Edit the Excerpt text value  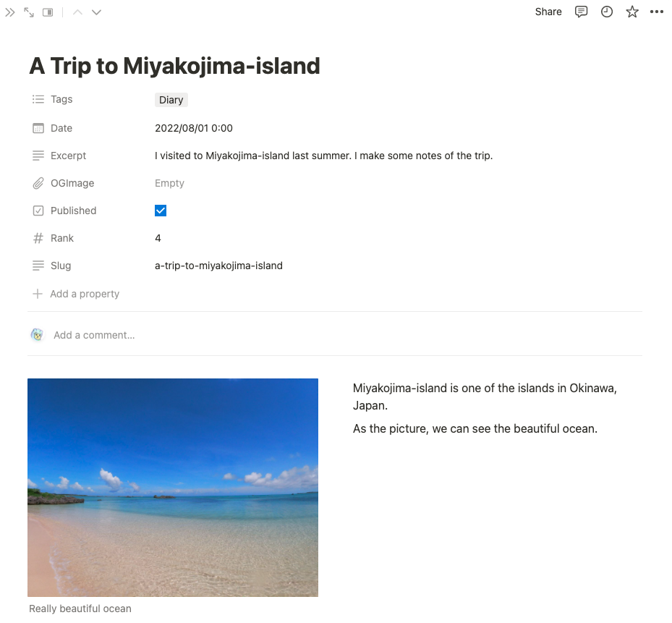[323, 156]
